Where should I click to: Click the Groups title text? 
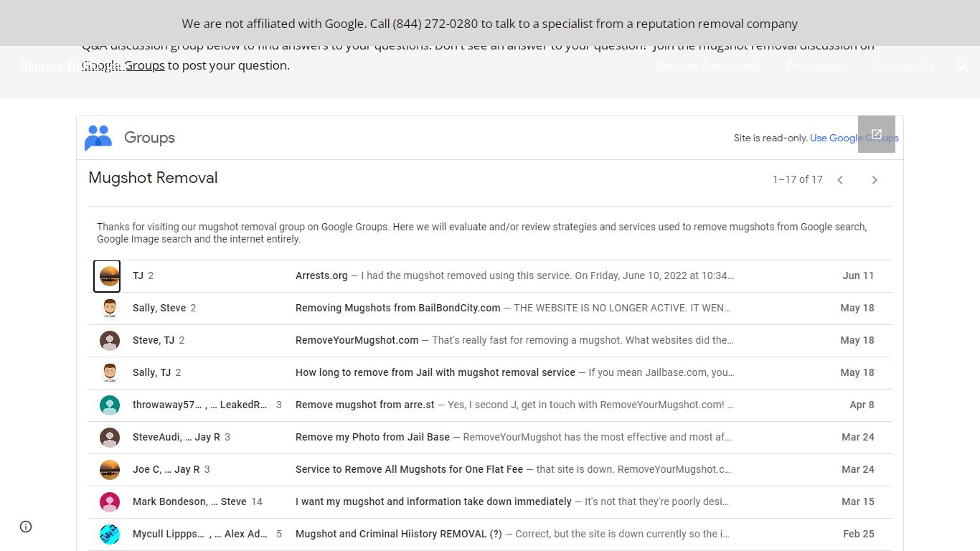pyautogui.click(x=149, y=138)
